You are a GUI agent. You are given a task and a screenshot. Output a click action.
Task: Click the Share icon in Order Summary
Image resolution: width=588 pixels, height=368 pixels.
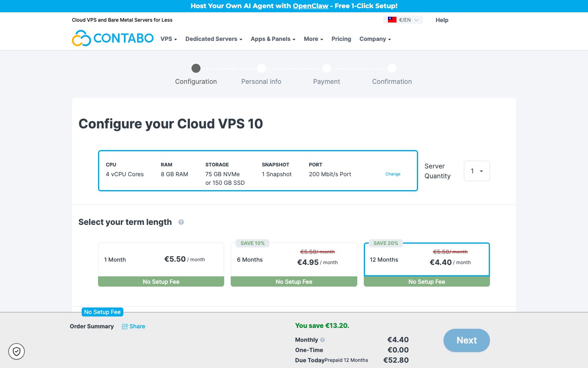pos(125,326)
